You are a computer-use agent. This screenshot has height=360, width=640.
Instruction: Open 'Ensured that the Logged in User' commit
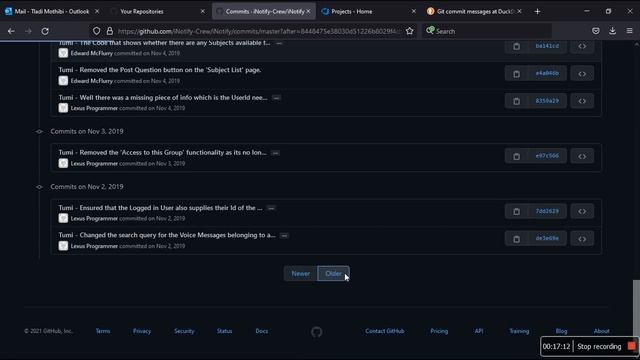[x=160, y=208]
